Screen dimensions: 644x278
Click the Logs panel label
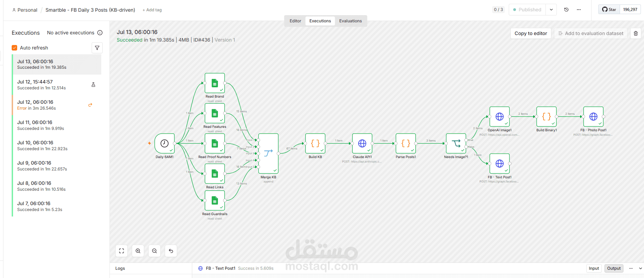(120, 268)
